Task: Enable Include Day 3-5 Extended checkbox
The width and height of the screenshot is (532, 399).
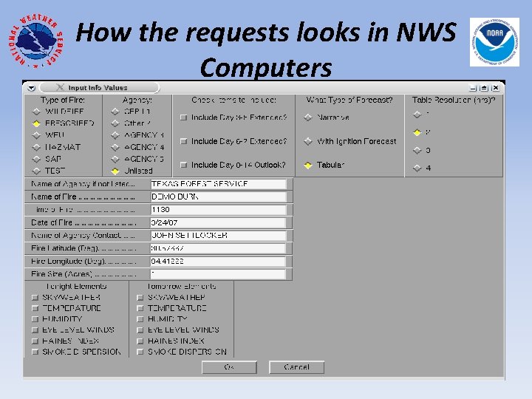Action: coord(183,117)
